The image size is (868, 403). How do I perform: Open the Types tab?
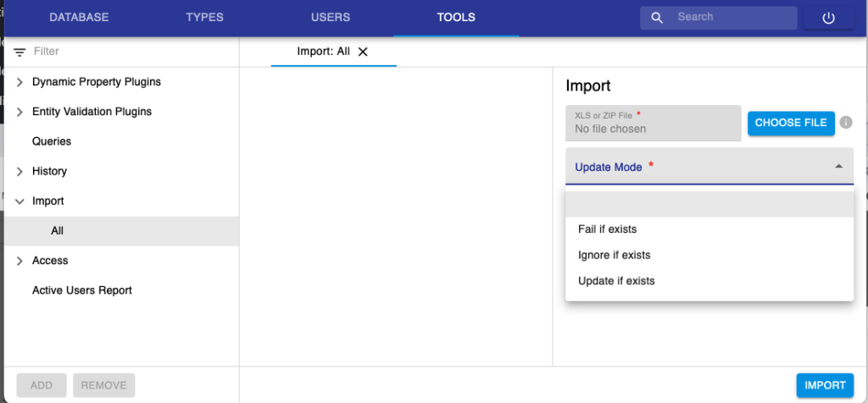pos(205,17)
